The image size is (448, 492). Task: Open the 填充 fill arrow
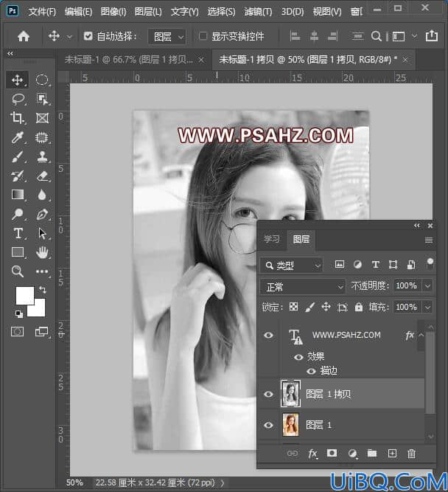(427, 307)
